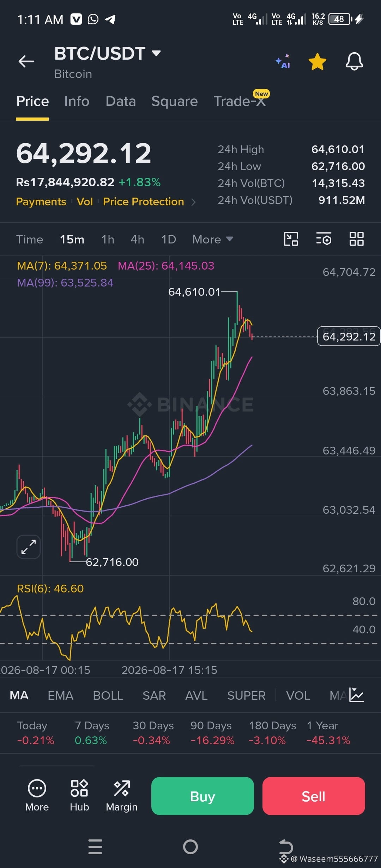Expand the chevron beside Price Protection
This screenshot has width=381, height=868.
193,202
